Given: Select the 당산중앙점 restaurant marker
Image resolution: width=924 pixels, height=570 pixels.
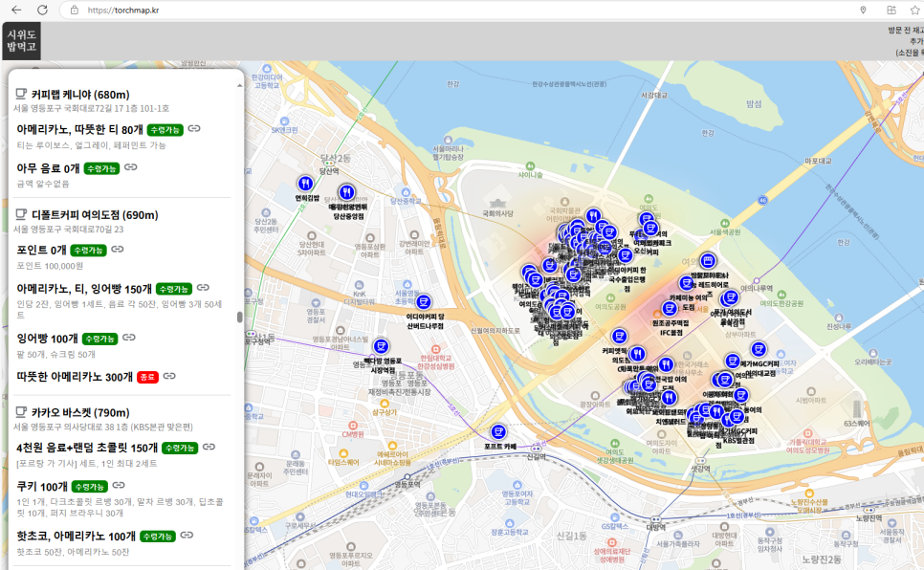Looking at the screenshot, I should point(346,192).
